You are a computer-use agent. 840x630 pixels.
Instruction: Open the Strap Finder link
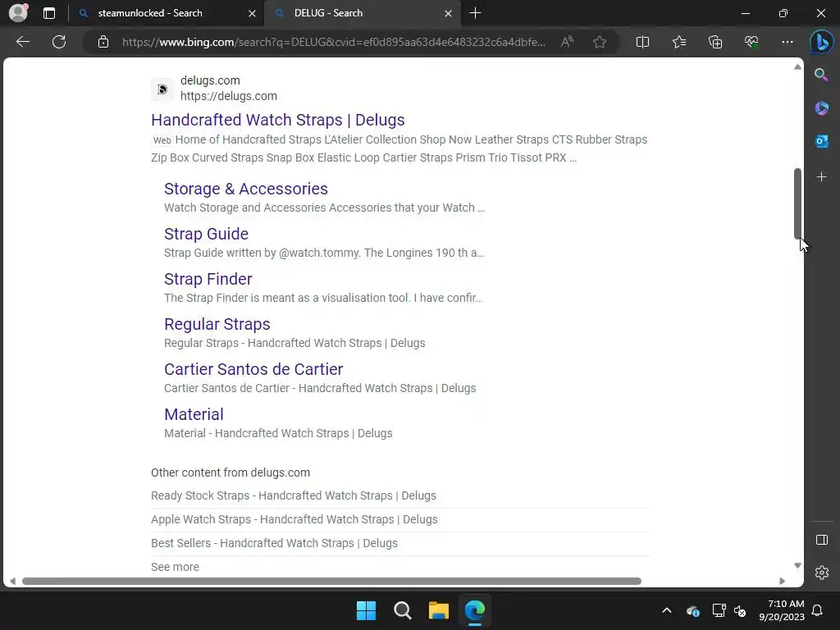pos(208,279)
